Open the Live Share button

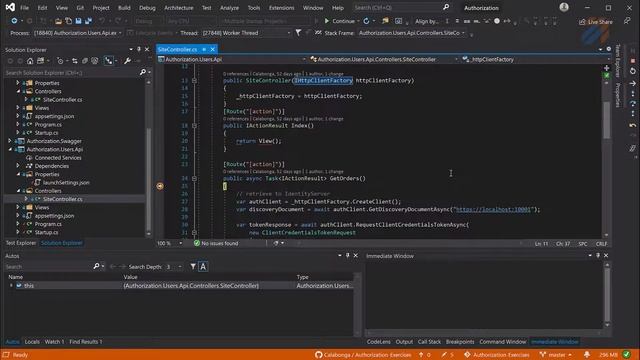tap(596, 22)
